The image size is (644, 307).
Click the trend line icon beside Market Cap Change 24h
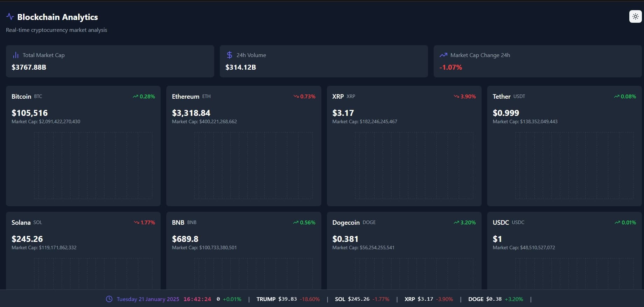click(443, 55)
